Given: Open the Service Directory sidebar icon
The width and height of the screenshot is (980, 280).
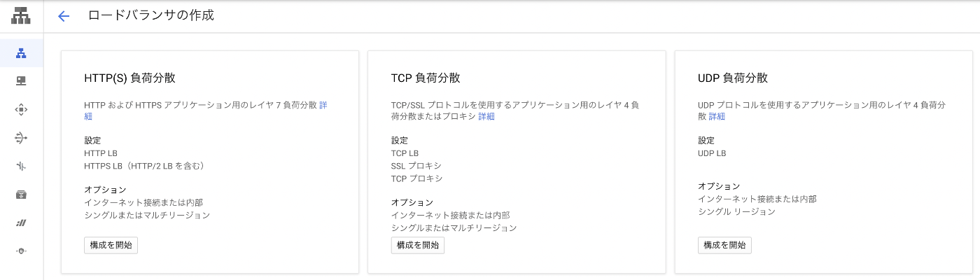Looking at the screenshot, I should [21, 195].
